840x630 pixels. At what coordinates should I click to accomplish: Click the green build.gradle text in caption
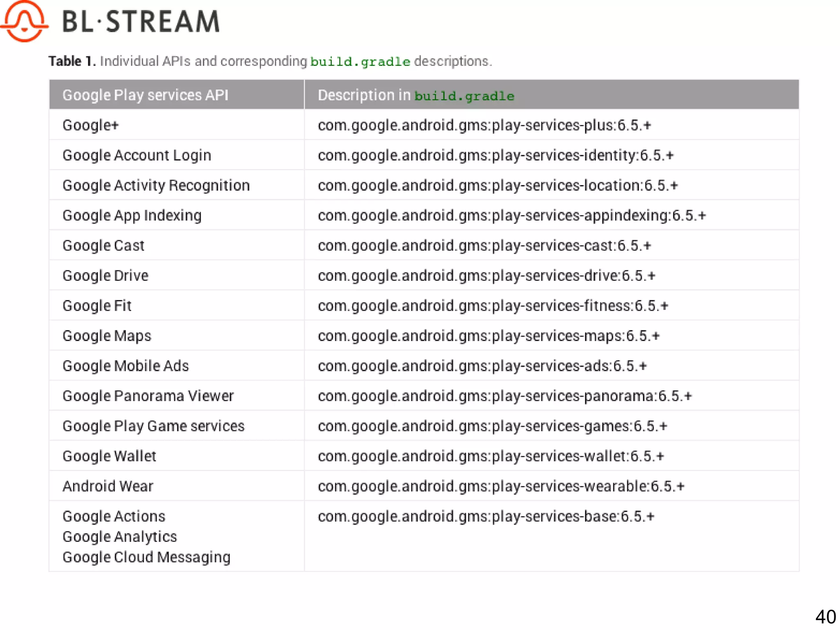[360, 62]
